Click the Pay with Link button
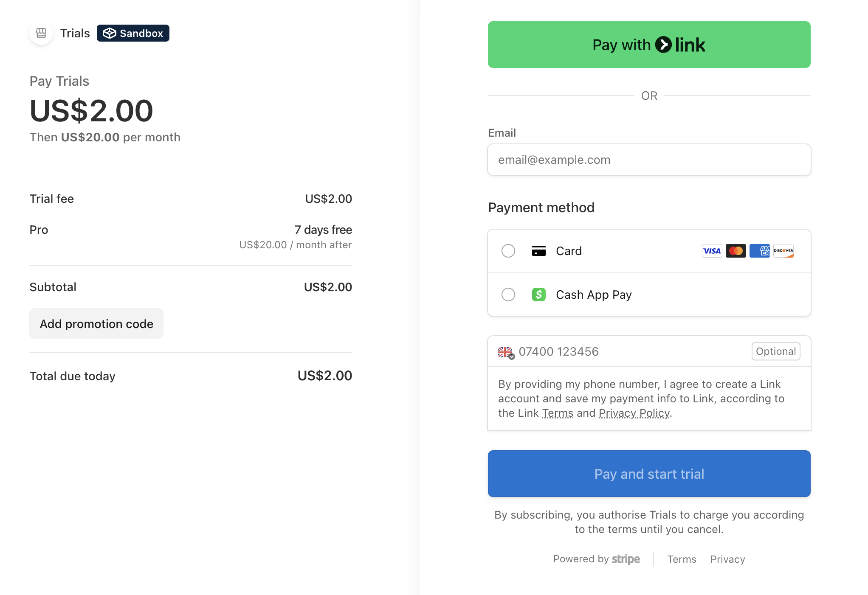Image resolution: width=868 pixels, height=595 pixels. coord(649,45)
